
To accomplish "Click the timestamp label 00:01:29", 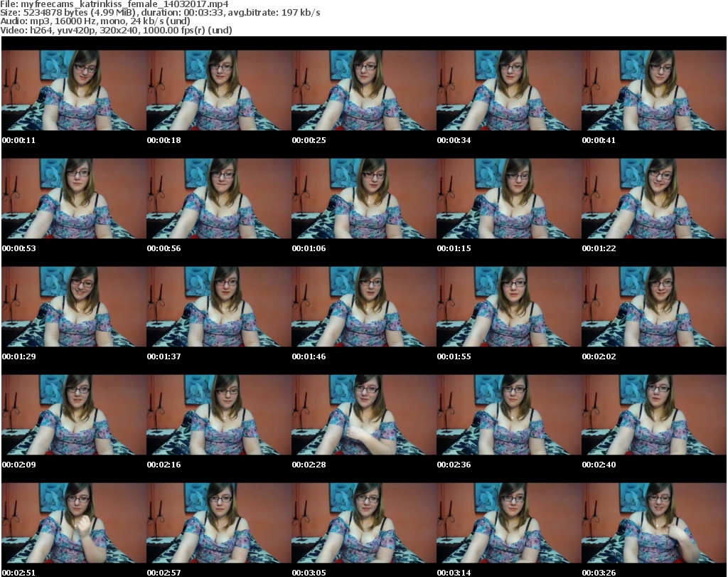I will (x=18, y=356).
